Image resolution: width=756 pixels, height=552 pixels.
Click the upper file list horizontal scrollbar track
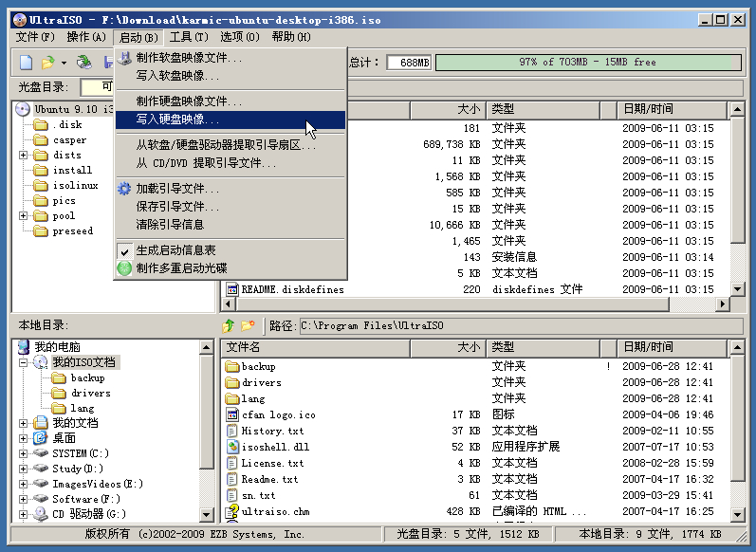pos(692,304)
